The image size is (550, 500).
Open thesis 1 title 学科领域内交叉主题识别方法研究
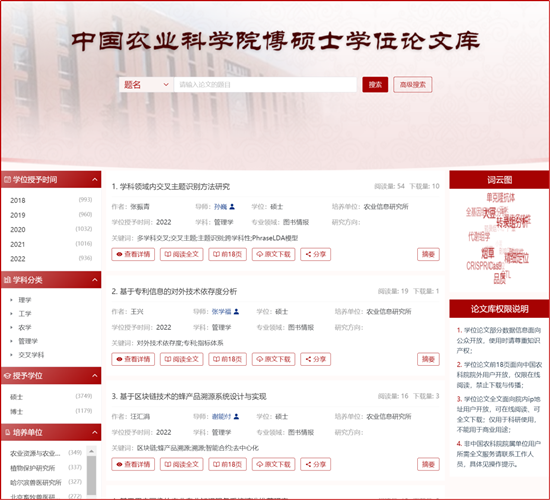[175, 187]
